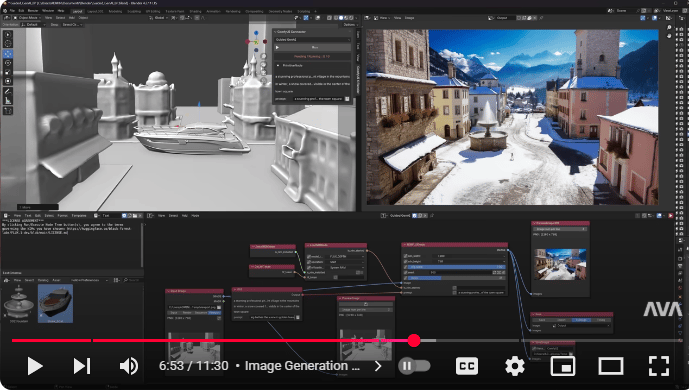This screenshot has width=689, height=391.
Task: Click the asset browser editor type icon
Action: (x=7, y=280)
